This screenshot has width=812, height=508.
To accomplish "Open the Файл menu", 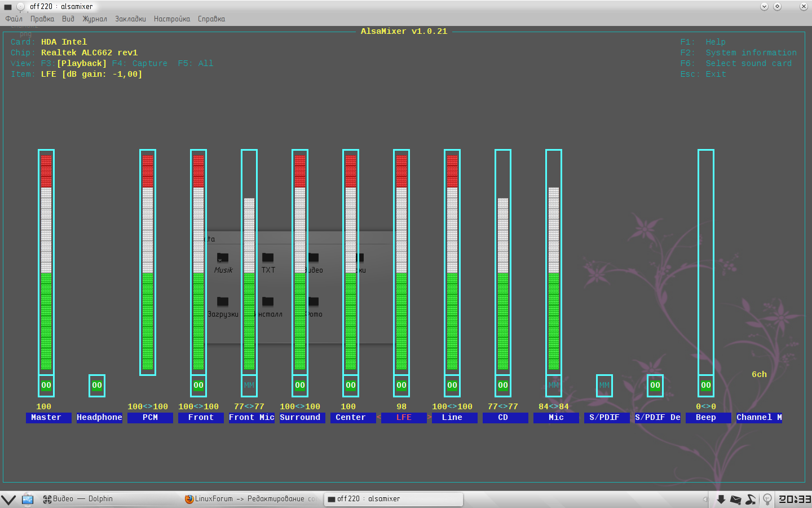I will click(x=14, y=19).
